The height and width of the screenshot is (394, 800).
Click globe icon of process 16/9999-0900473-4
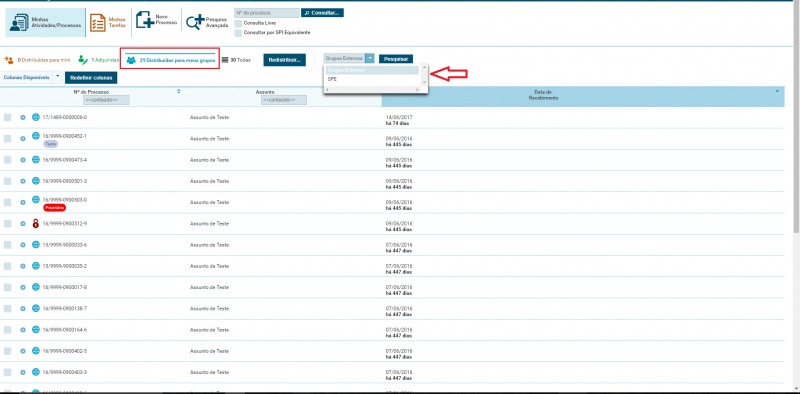[36, 160]
